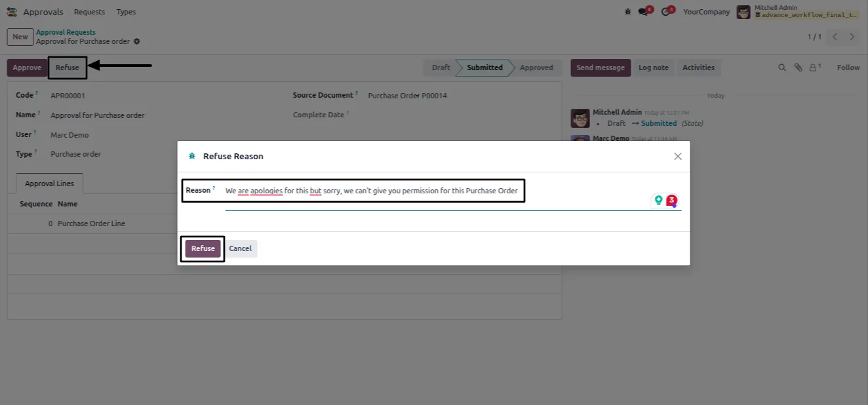Open the Approval Requests breadcrumb link
868x405 pixels.
66,32
